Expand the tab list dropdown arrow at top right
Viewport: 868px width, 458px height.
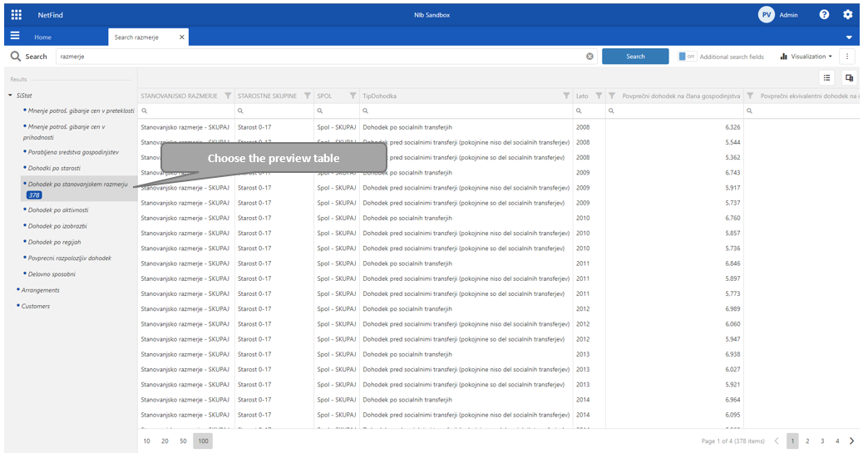pos(849,37)
